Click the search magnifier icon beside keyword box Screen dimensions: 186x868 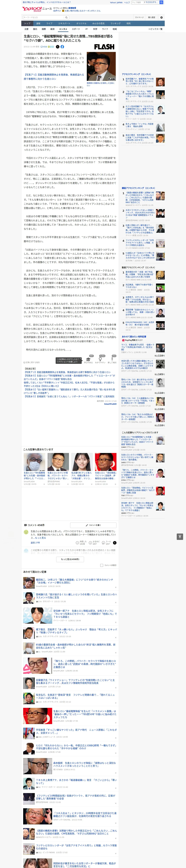(66, 18)
